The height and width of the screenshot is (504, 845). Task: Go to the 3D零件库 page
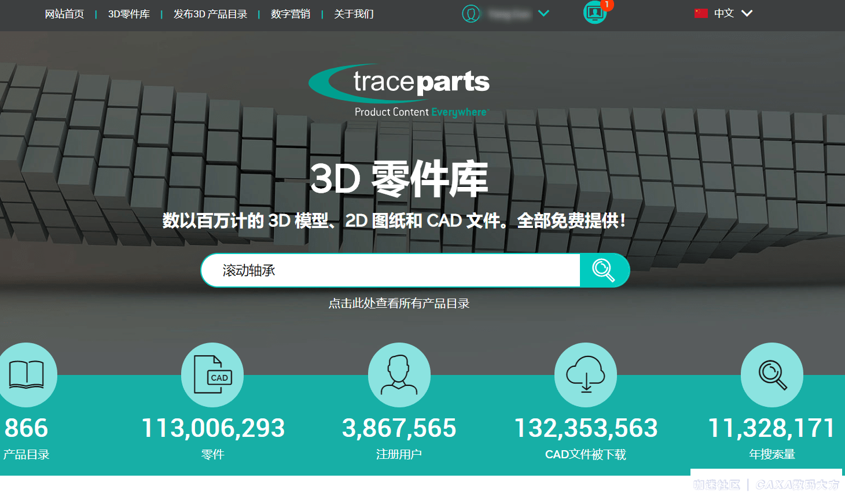click(128, 14)
